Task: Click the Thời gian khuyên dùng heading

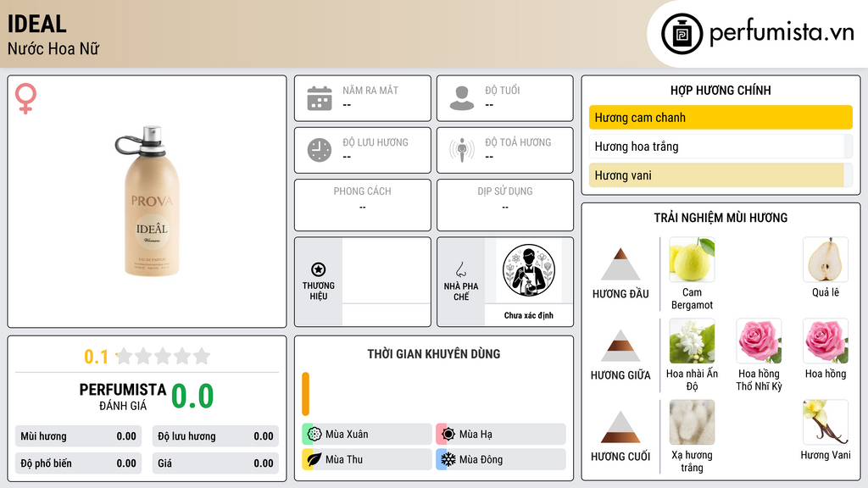Action: coord(434,354)
